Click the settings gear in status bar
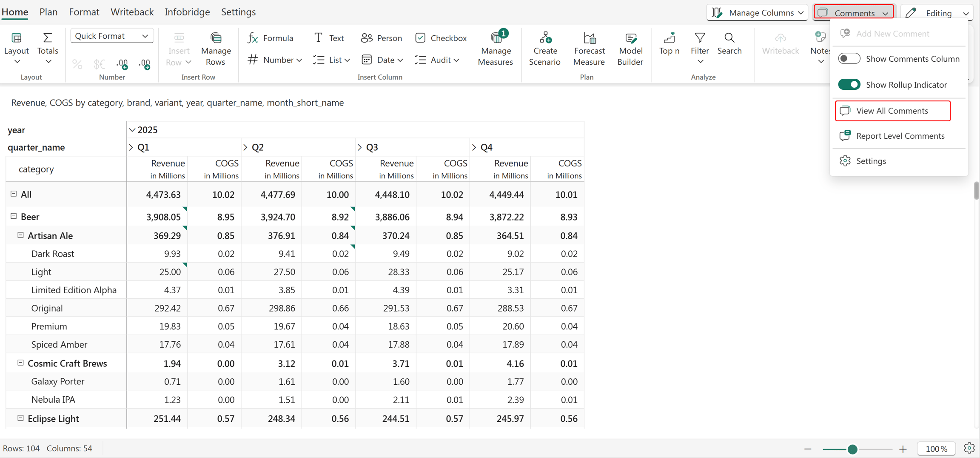Screen dimensions: 980x458 pos(969,448)
